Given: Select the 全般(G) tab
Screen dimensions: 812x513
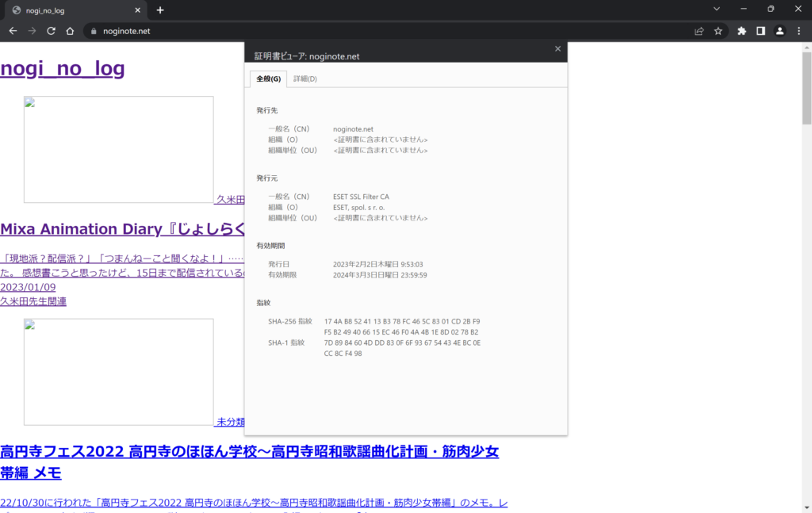Looking at the screenshot, I should point(268,78).
